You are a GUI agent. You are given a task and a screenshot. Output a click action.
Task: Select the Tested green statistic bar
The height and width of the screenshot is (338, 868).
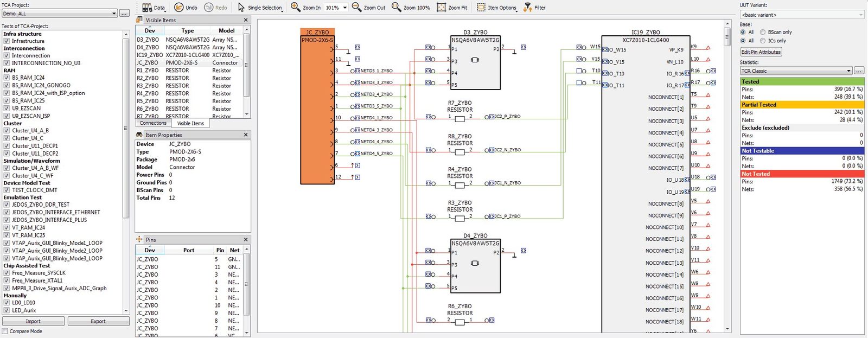(x=802, y=82)
